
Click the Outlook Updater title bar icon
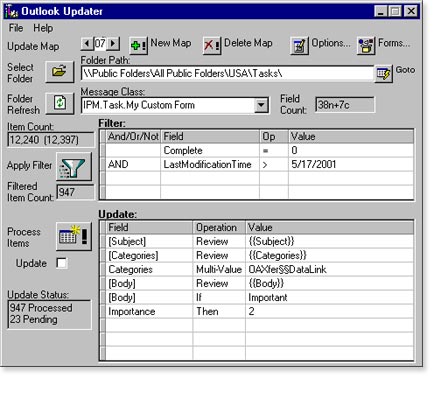pyautogui.click(x=11, y=11)
